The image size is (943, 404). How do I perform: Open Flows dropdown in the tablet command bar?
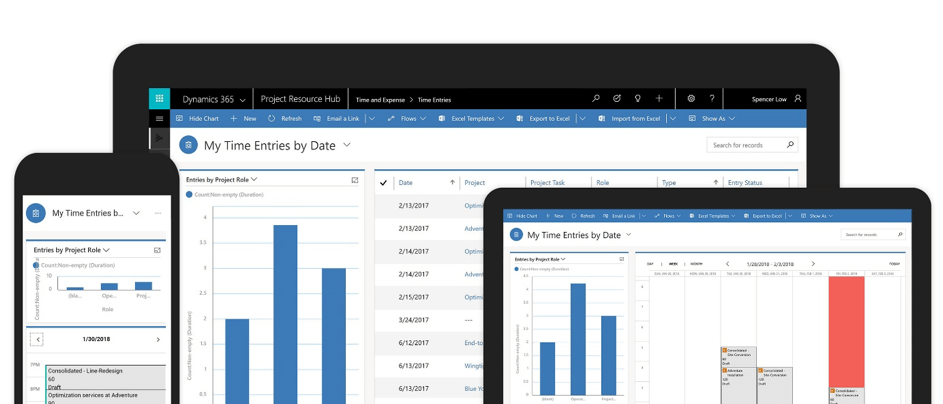point(667,216)
